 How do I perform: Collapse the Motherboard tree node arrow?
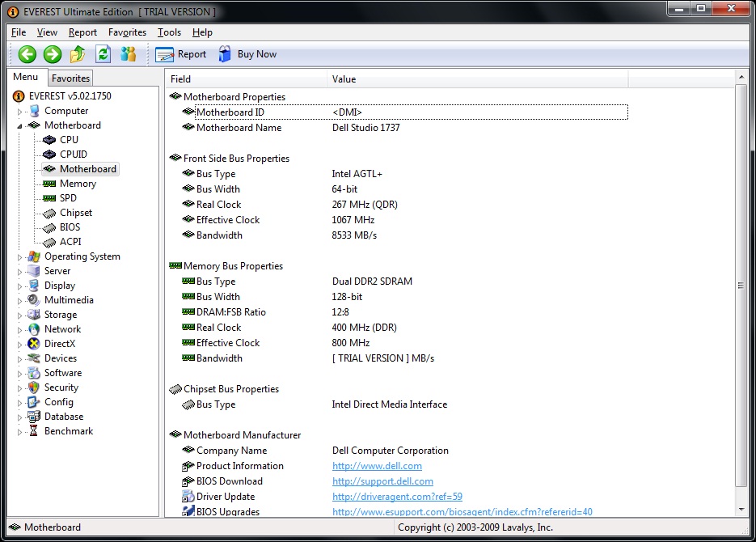[19, 126]
